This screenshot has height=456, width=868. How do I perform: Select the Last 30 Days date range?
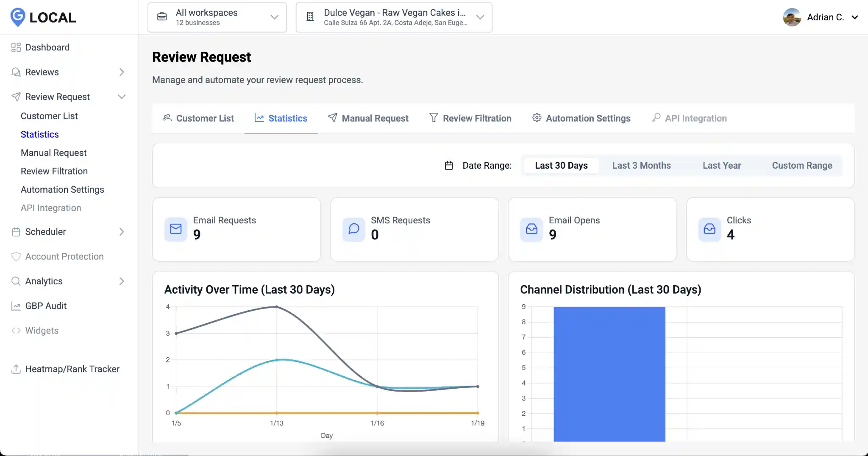point(561,165)
